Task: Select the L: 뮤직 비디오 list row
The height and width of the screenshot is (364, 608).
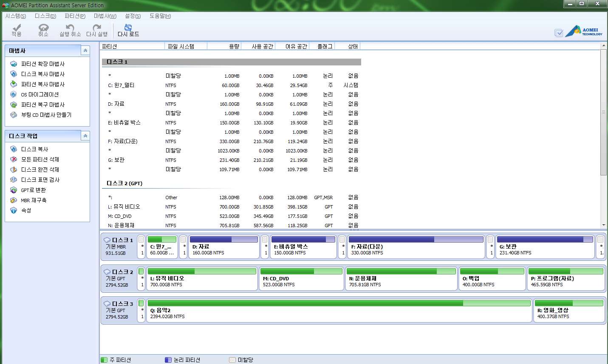Action: (232, 207)
